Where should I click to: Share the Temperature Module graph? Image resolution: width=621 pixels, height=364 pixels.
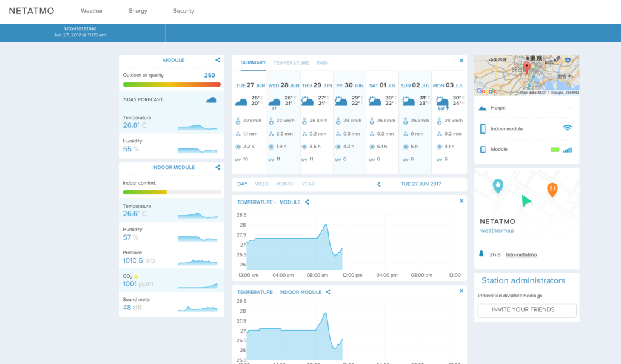[x=307, y=202]
